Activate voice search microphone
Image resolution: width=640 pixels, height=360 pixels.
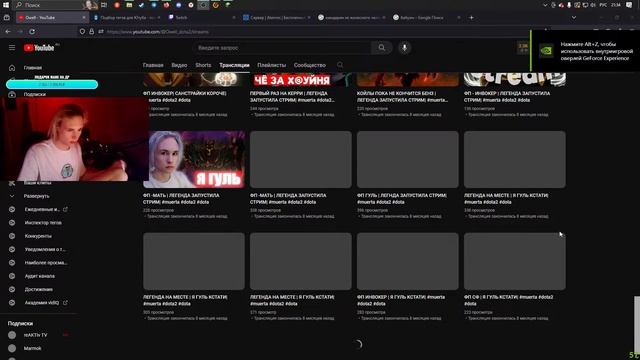pos(404,48)
